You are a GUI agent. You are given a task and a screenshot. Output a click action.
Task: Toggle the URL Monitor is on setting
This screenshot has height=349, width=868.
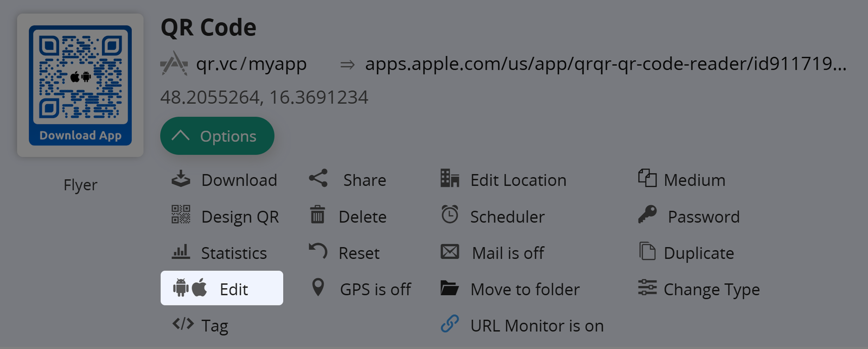[537, 326]
